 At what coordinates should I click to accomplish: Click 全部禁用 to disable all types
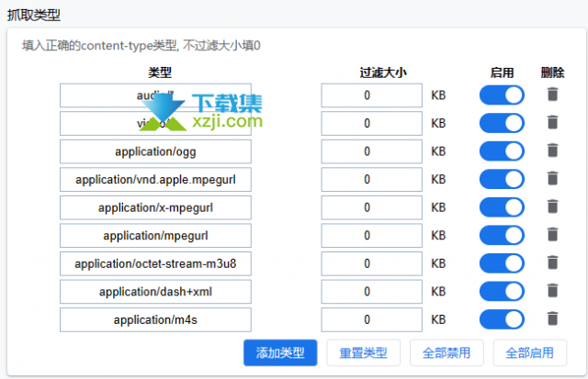point(447,352)
